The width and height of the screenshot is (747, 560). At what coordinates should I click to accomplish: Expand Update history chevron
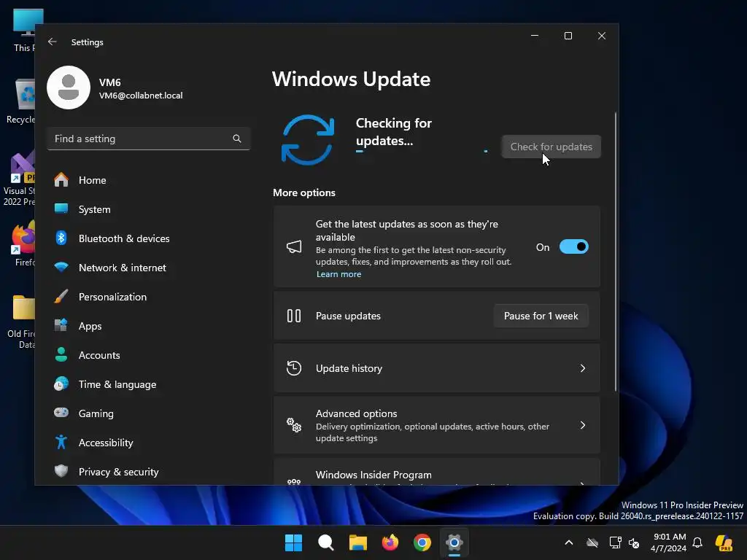pos(583,368)
